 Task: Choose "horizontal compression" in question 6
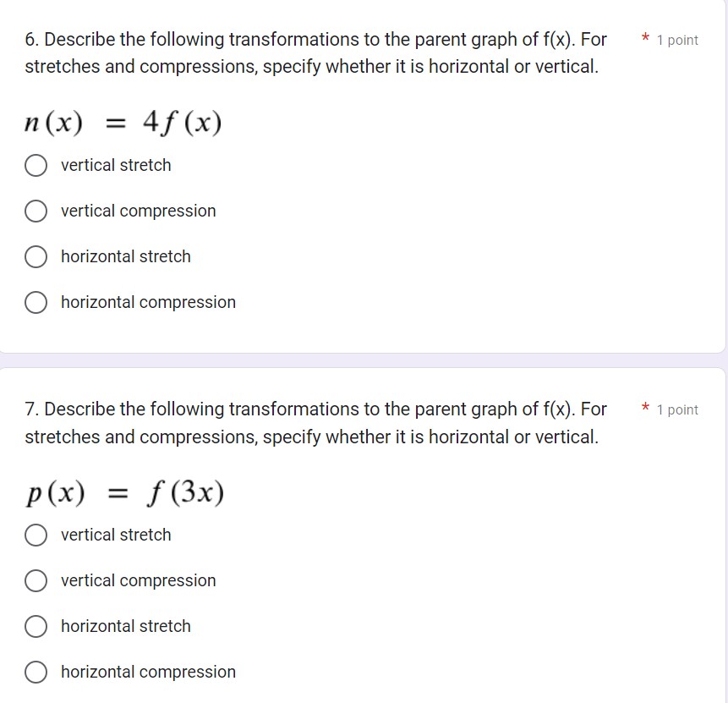pos(36,302)
